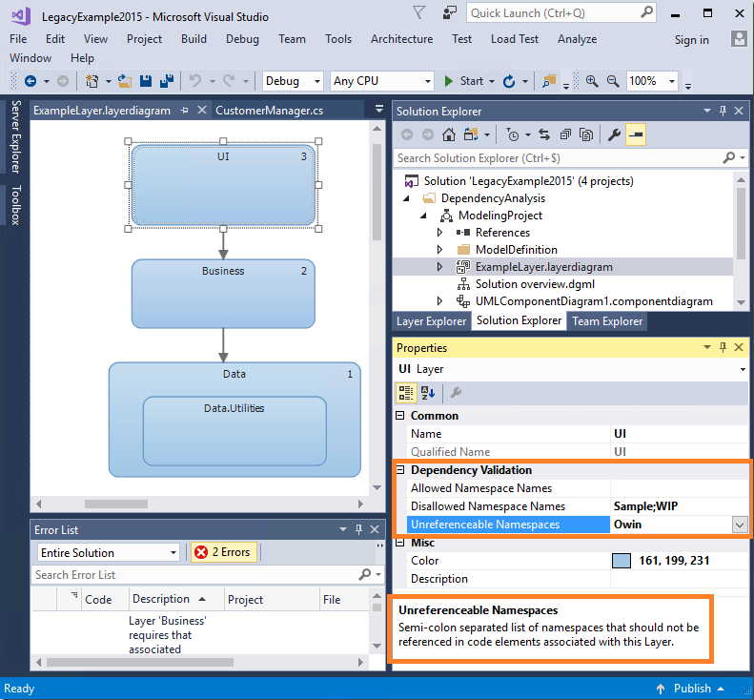
Task: Zoom in on the layer diagram
Action: point(591,81)
